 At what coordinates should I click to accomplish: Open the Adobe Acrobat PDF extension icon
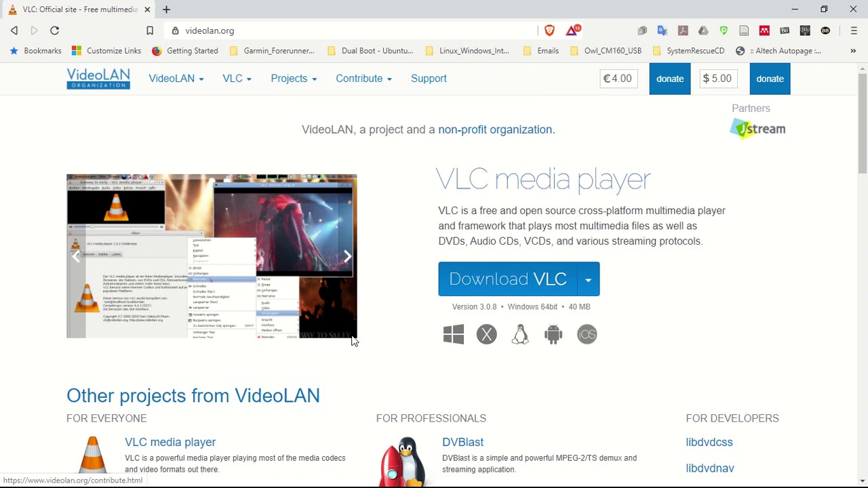(683, 30)
